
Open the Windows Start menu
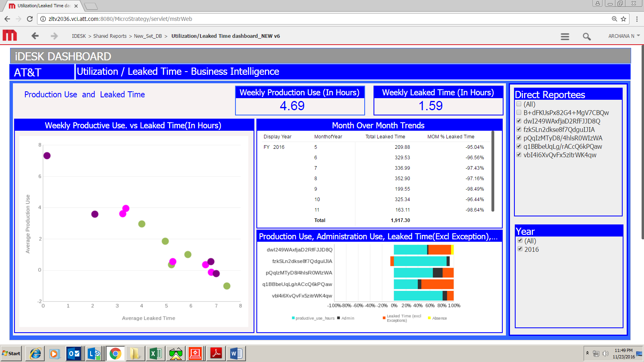point(11,354)
